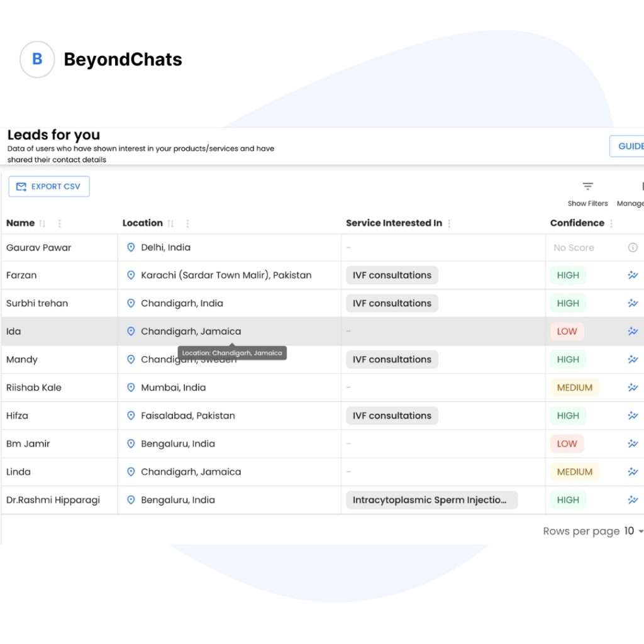This screenshot has height=644, width=644.
Task: Open Rows per page dropdown
Action: click(633, 531)
